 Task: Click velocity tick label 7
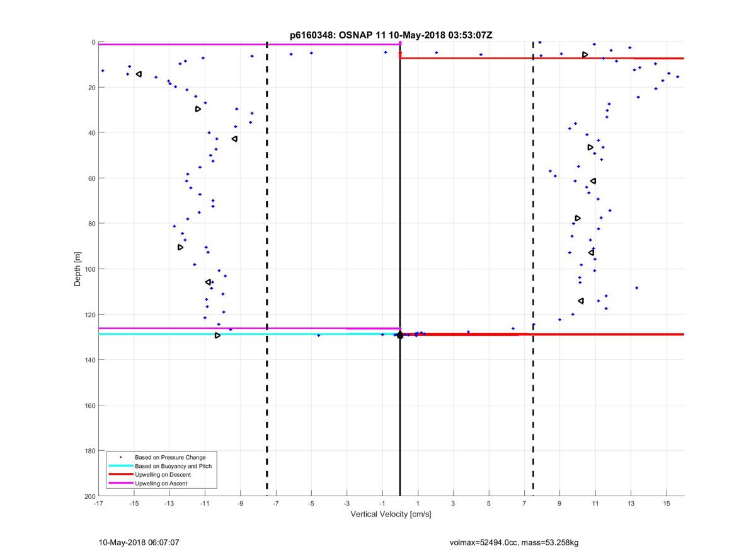click(524, 504)
